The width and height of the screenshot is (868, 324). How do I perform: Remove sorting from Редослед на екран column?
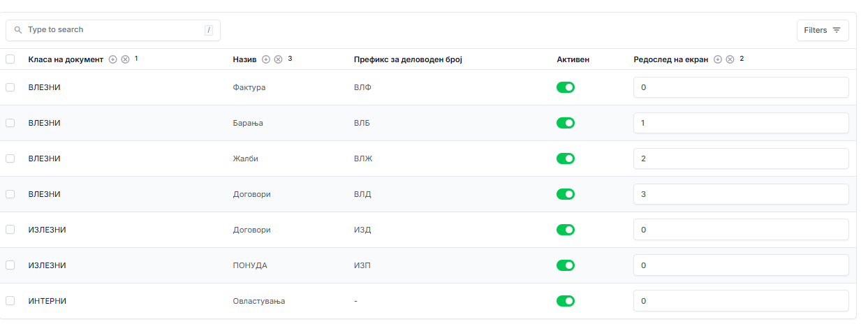click(730, 59)
